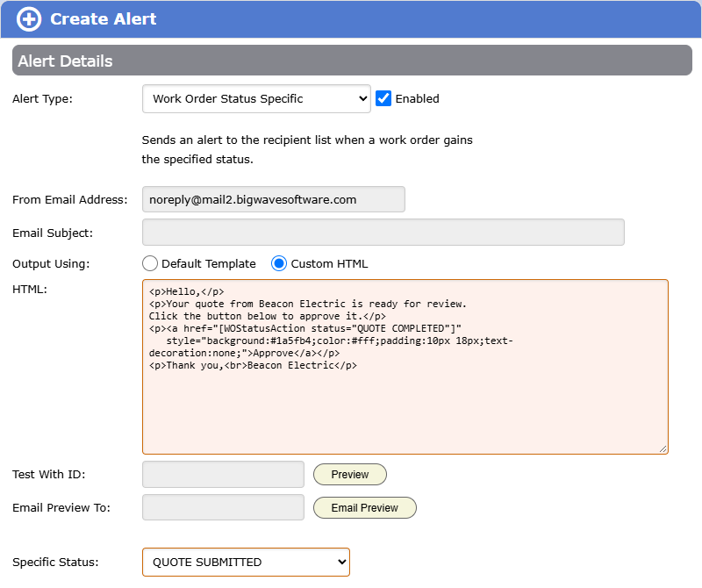This screenshot has height=588, width=702.
Task: Click the 'Alert Type:' label
Action: tap(42, 99)
